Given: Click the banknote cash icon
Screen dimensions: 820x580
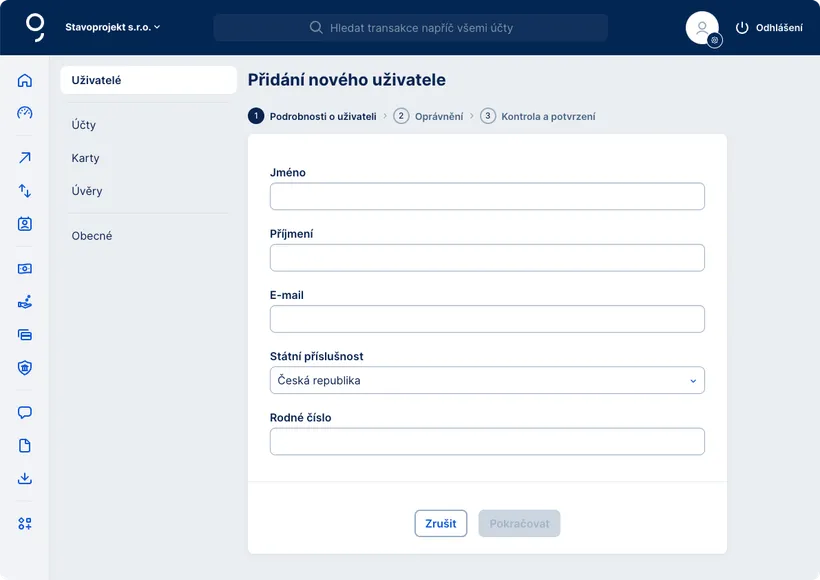Looking at the screenshot, I should point(25,268).
